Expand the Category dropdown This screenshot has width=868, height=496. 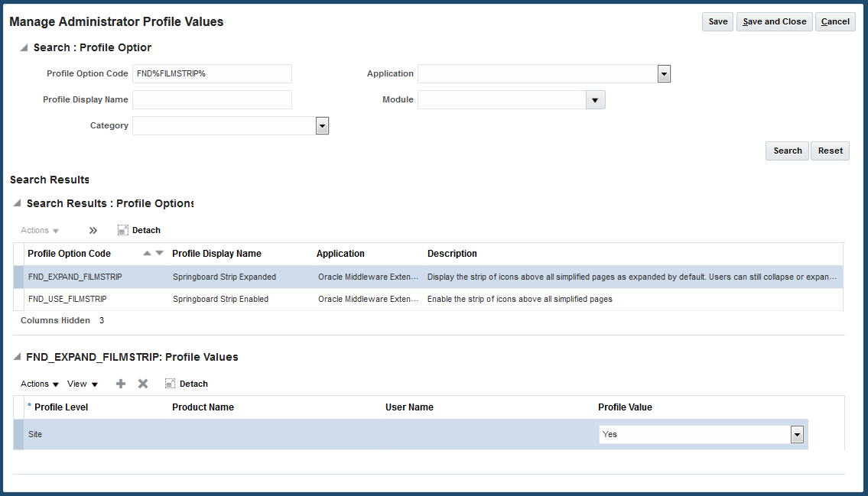[x=322, y=126]
